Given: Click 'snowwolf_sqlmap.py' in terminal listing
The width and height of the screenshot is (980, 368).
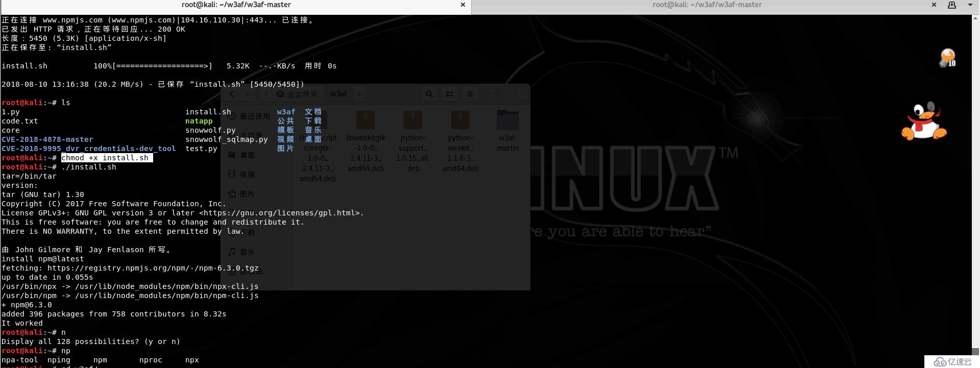Looking at the screenshot, I should pos(227,139).
